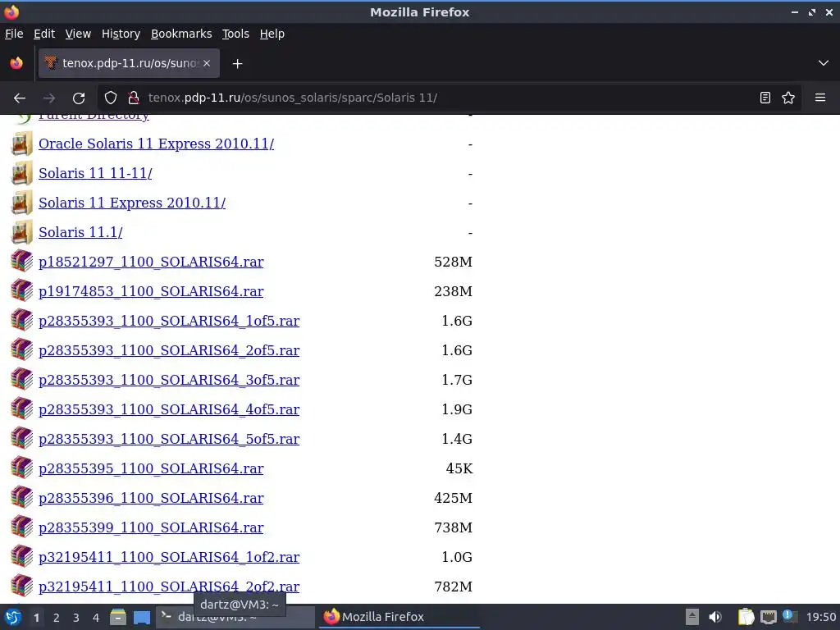Open Solaris 11.1 directory link

(x=80, y=232)
